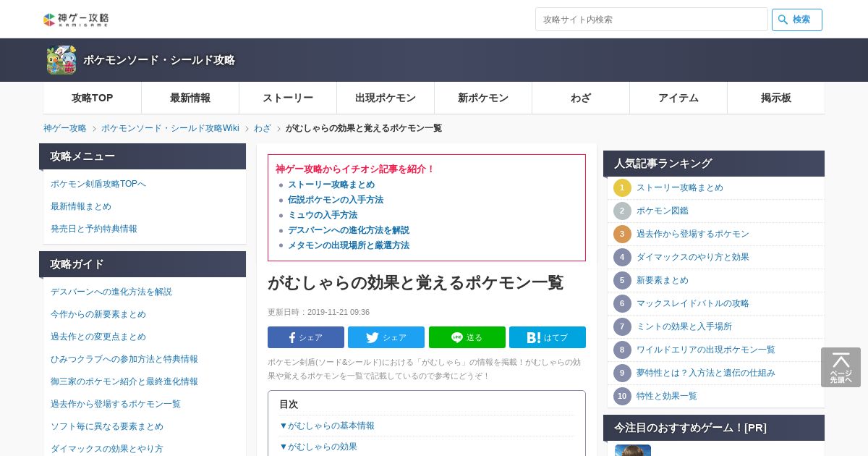The height and width of the screenshot is (456, 868).
Task: Open デスバーンへの進化方法を解説 in 攻略ガイド
Action: click(x=111, y=292)
